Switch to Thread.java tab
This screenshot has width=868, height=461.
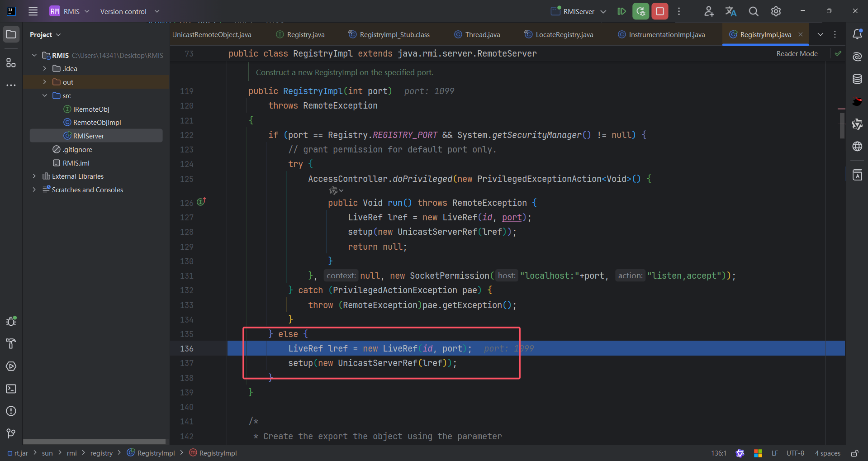click(477, 34)
